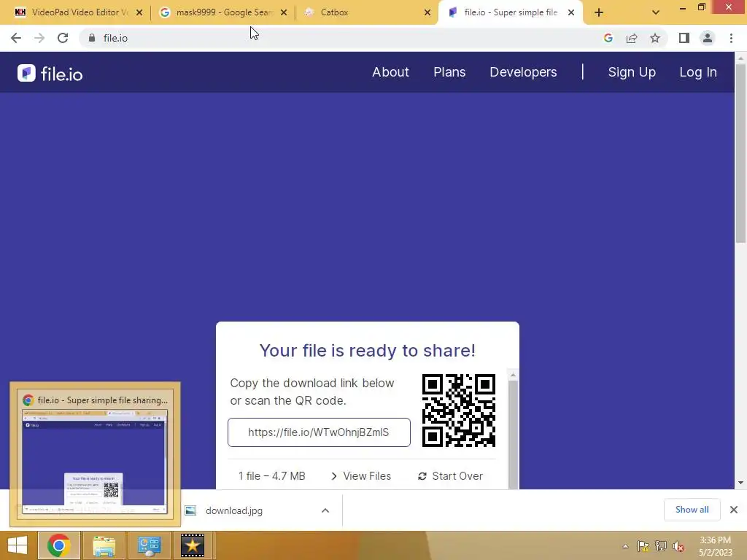
Task: Click Sign Up link
Action: (632, 72)
